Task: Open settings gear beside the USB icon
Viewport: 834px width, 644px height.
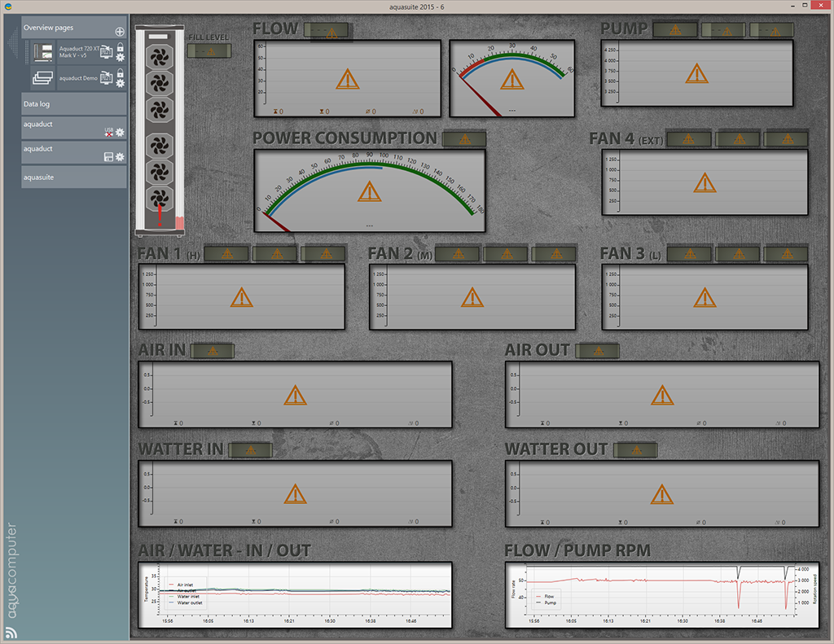Action: pyautogui.click(x=120, y=132)
